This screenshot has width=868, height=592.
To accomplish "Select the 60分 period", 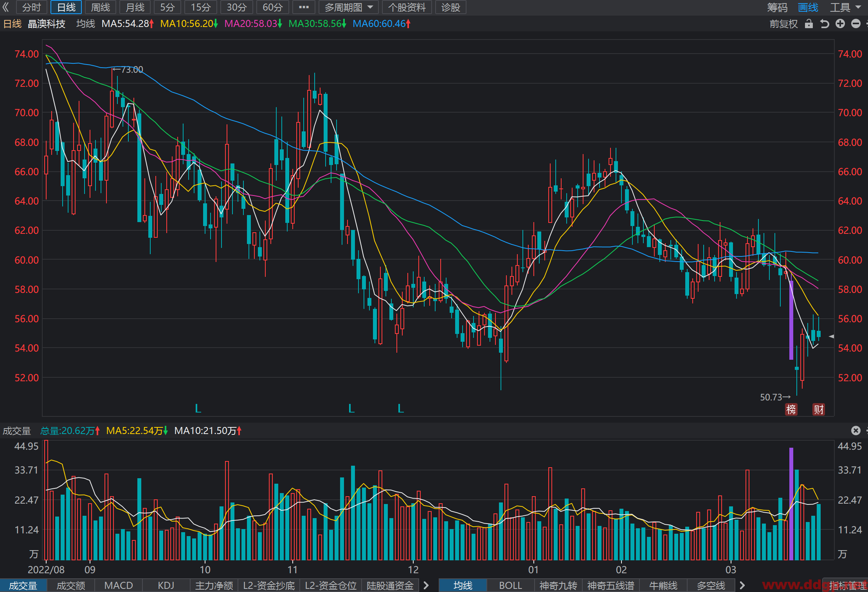I will pos(273,7).
